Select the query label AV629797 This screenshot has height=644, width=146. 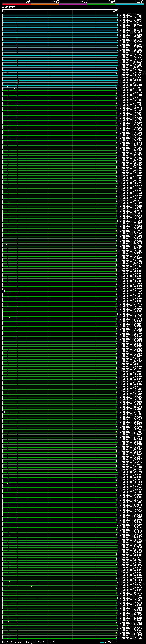tap(8, 7)
